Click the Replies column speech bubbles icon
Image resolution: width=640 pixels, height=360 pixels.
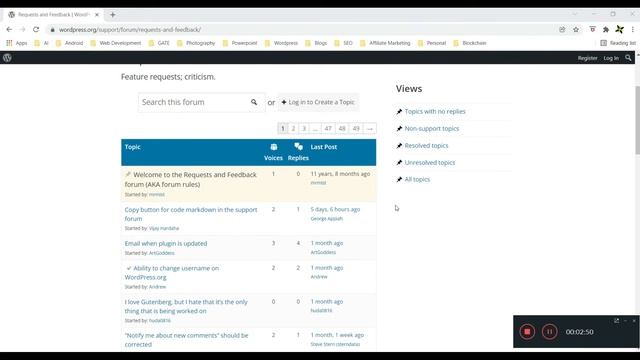point(298,147)
